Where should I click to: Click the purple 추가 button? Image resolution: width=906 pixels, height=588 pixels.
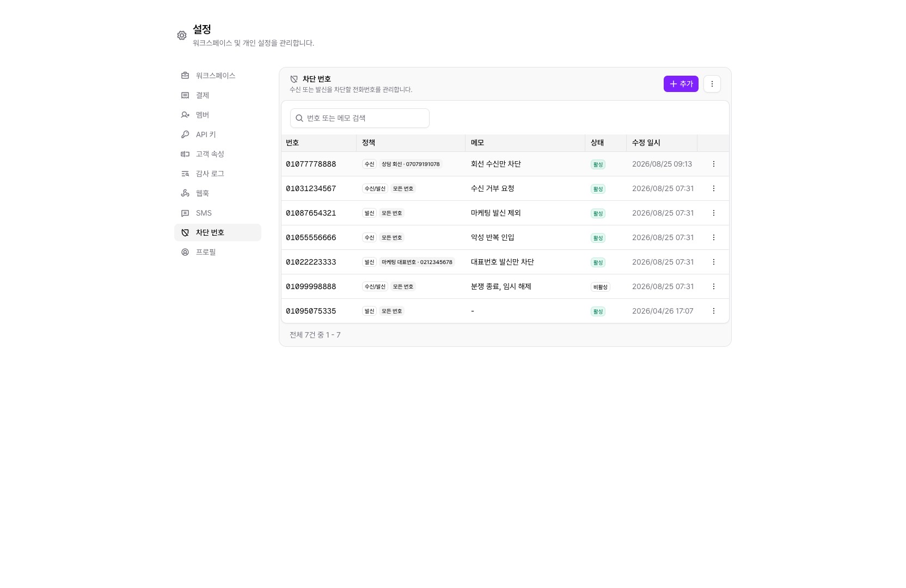click(x=681, y=84)
